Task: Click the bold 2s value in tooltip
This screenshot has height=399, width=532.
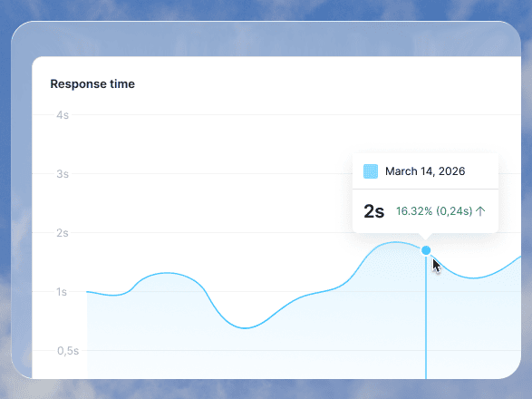Action: tap(373, 211)
